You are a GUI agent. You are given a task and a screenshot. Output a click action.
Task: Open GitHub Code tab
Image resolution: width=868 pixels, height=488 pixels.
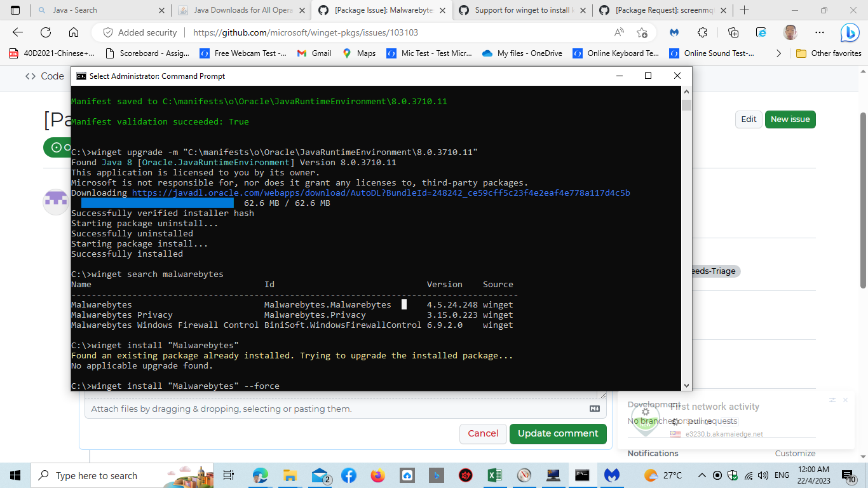(44, 76)
